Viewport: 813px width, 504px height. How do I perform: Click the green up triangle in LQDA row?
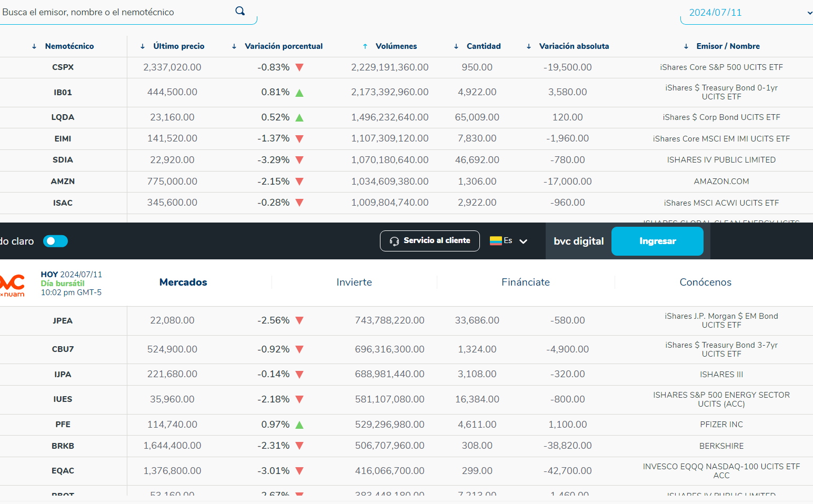[x=299, y=117]
